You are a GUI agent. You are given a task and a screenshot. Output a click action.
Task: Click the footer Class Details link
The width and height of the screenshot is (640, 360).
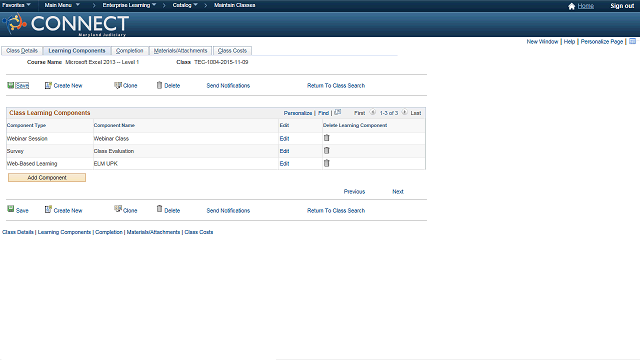click(x=18, y=232)
